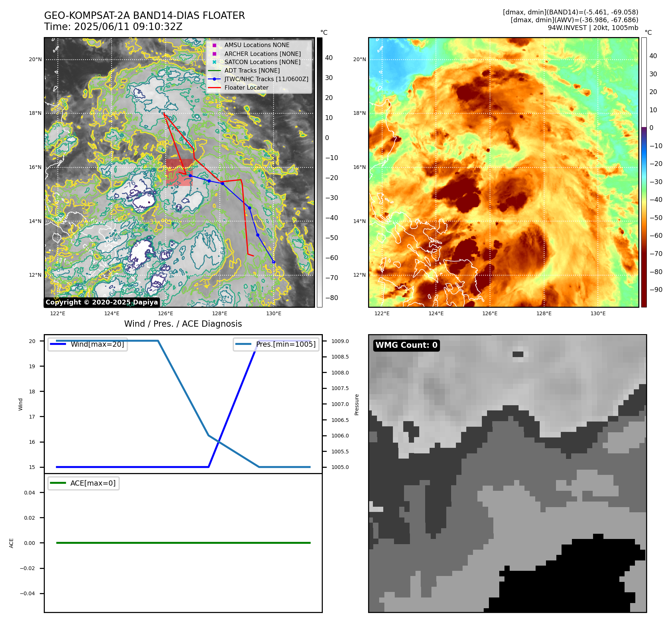Screen dimensions: 672x626
Task: Click the SATCON Locations legend entry
Action: click(262, 62)
